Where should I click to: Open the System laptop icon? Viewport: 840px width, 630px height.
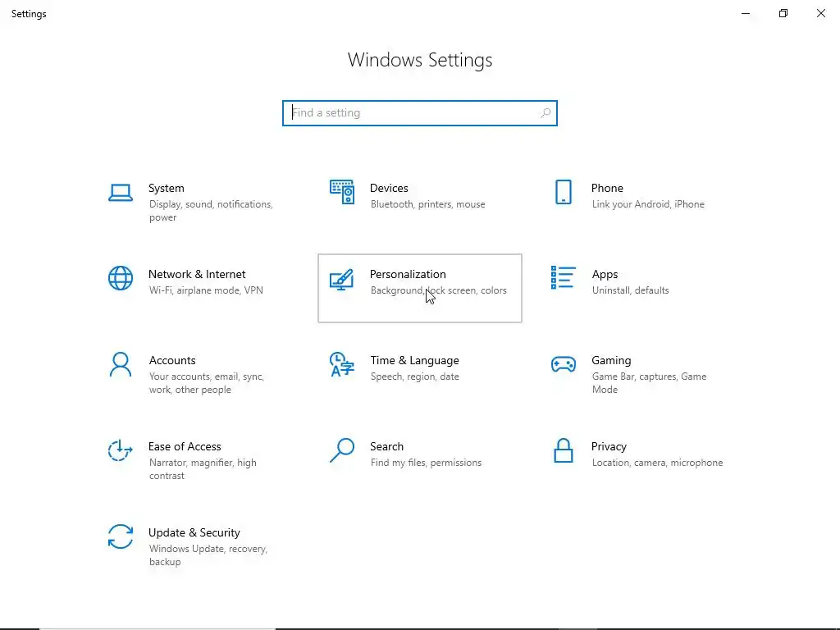tap(121, 192)
